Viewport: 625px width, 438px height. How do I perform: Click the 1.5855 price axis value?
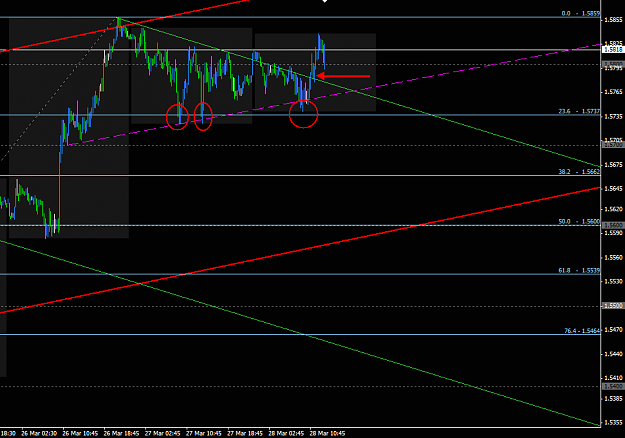pos(613,20)
